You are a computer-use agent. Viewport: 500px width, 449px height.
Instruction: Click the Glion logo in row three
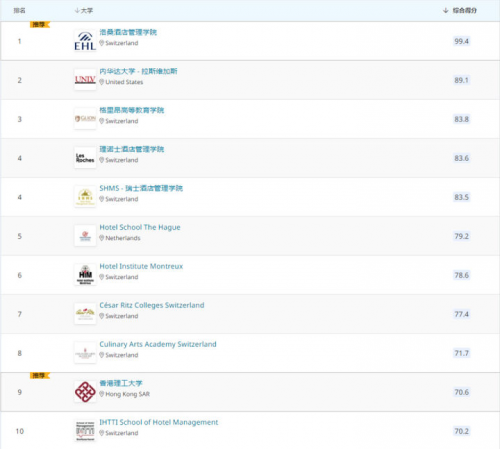[x=85, y=119]
